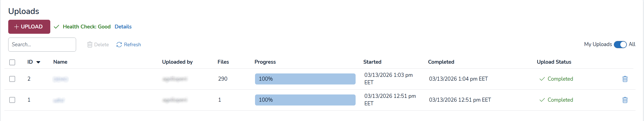Click Completed checkmark icon for upload 1

point(542,100)
